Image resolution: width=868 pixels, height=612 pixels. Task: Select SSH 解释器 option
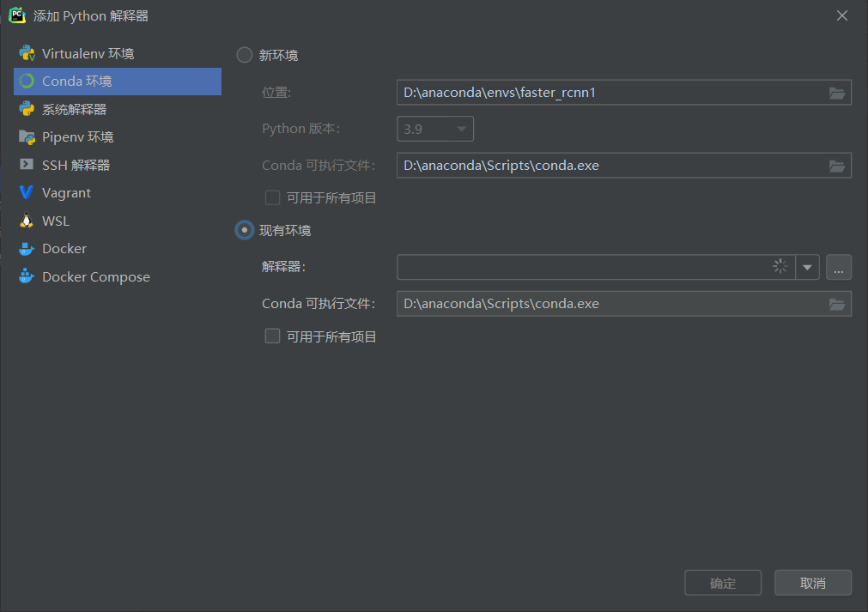click(74, 165)
